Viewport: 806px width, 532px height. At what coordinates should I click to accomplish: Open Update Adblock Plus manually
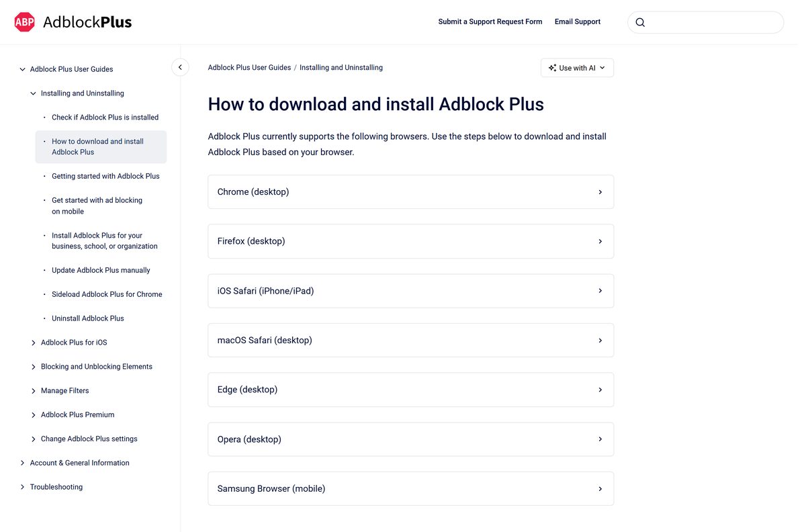pyautogui.click(x=101, y=270)
